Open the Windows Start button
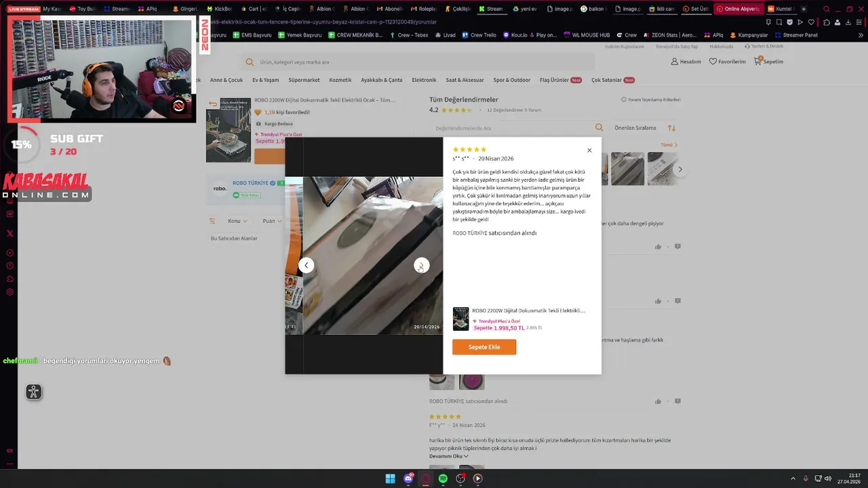The height and width of the screenshot is (488, 868). [x=391, y=479]
